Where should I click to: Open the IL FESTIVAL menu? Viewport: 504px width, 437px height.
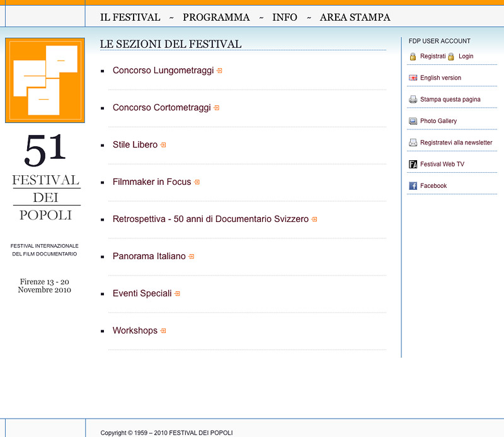coord(130,17)
